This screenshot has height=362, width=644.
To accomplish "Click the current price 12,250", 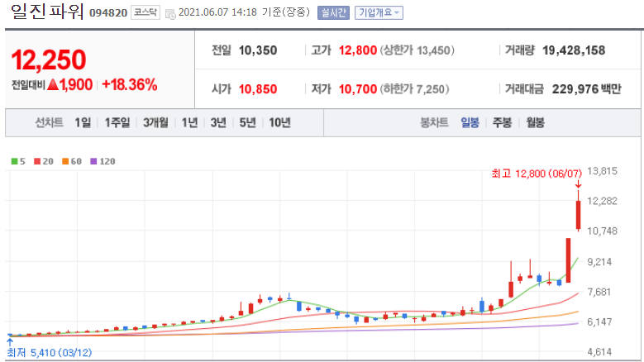I will point(49,60).
